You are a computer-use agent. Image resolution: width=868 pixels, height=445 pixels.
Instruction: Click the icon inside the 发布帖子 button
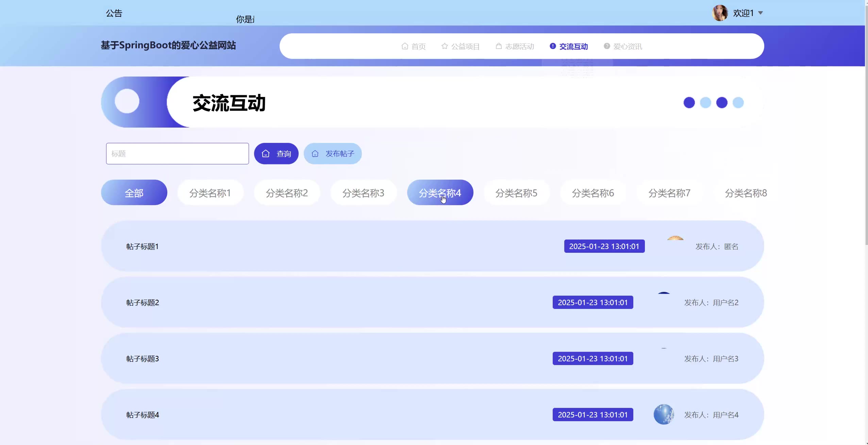pos(315,154)
